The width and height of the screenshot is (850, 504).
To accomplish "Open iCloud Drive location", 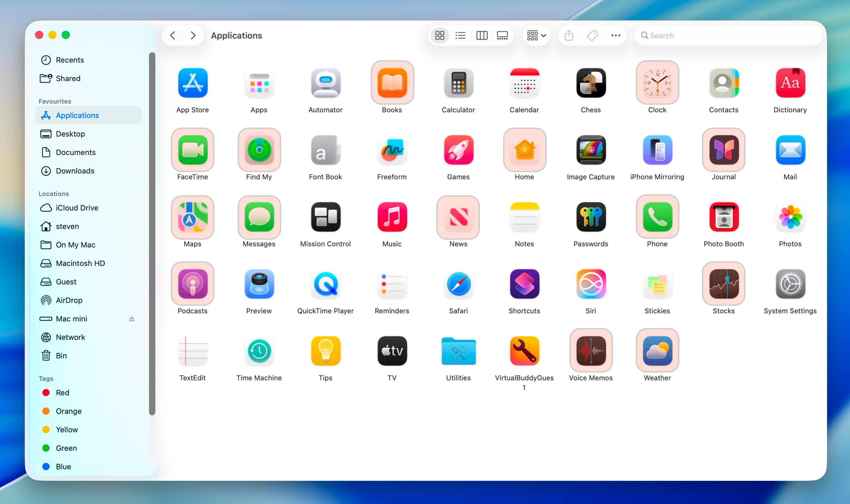I will tap(88, 208).
